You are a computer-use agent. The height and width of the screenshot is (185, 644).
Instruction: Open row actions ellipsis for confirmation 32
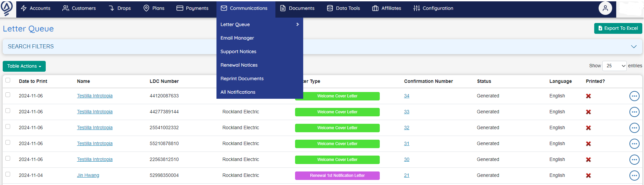[634, 128]
